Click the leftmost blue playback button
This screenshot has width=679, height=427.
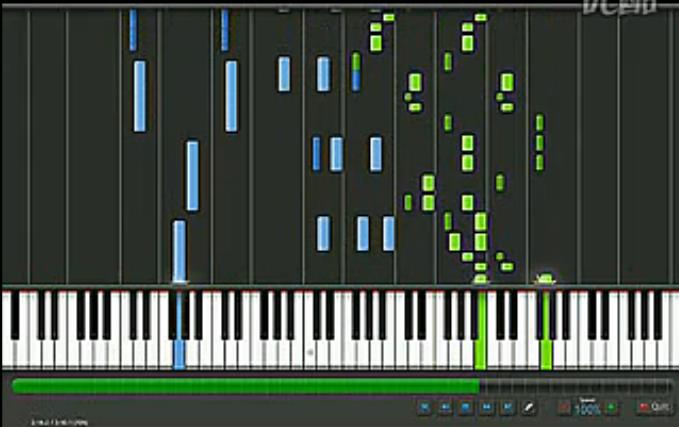point(425,407)
